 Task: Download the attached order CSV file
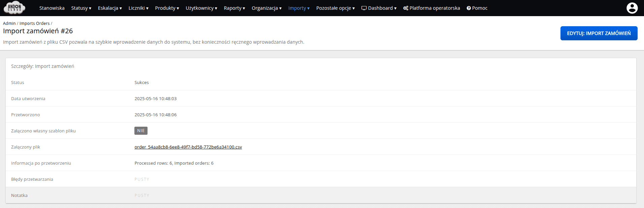pyautogui.click(x=188, y=147)
